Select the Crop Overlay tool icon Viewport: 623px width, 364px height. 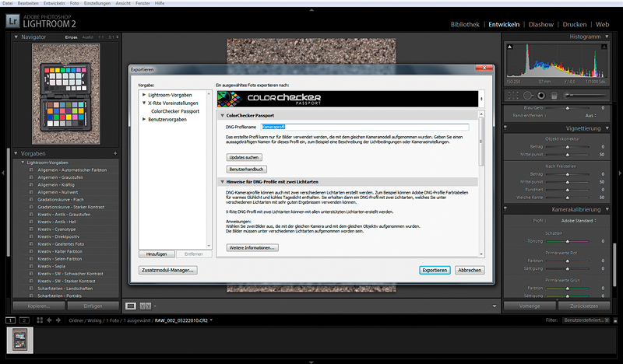(x=513, y=95)
